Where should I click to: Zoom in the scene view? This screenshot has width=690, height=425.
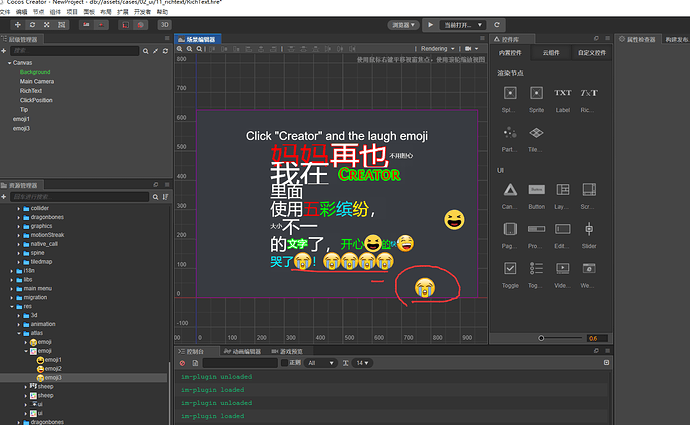tap(180, 49)
